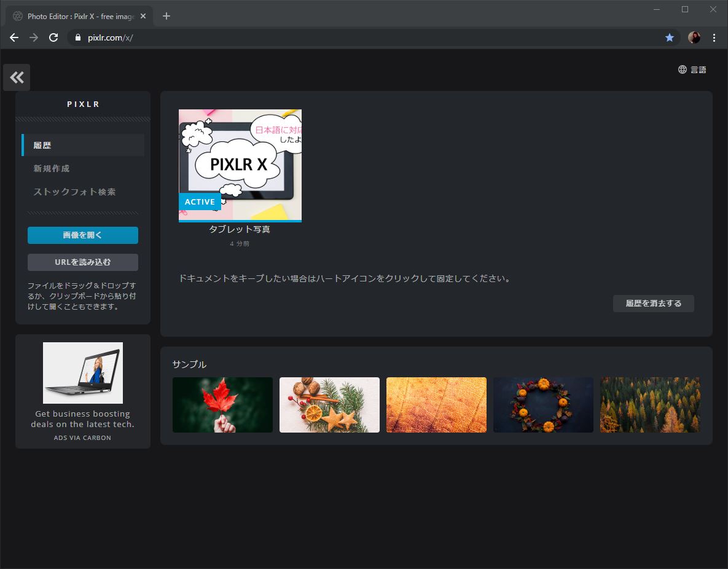Click the 4 分前 timestamp
The height and width of the screenshot is (569, 728).
240,243
